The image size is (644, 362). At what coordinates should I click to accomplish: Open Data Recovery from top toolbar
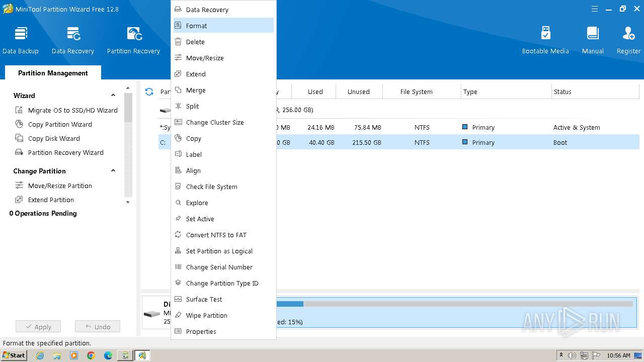[73, 40]
